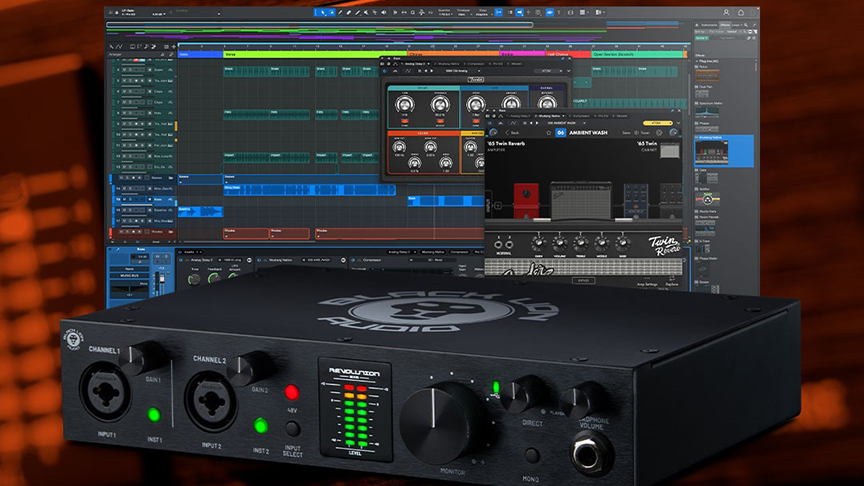864x486 pixels.
Task: Mute the Snare track
Action: (x=125, y=70)
